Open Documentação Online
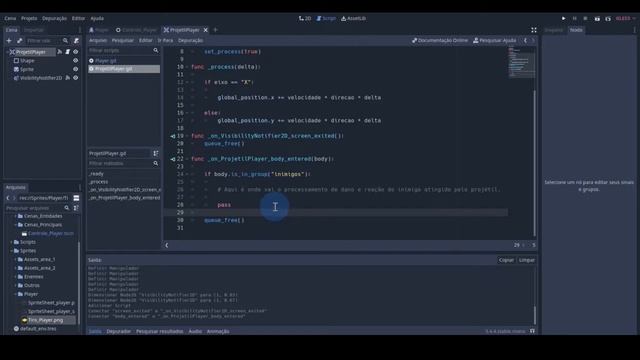 click(440, 40)
